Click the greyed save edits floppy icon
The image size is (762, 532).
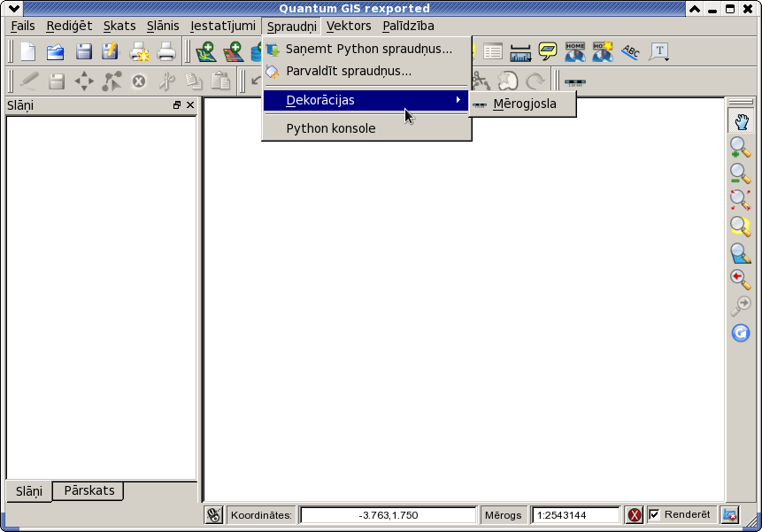click(x=57, y=81)
